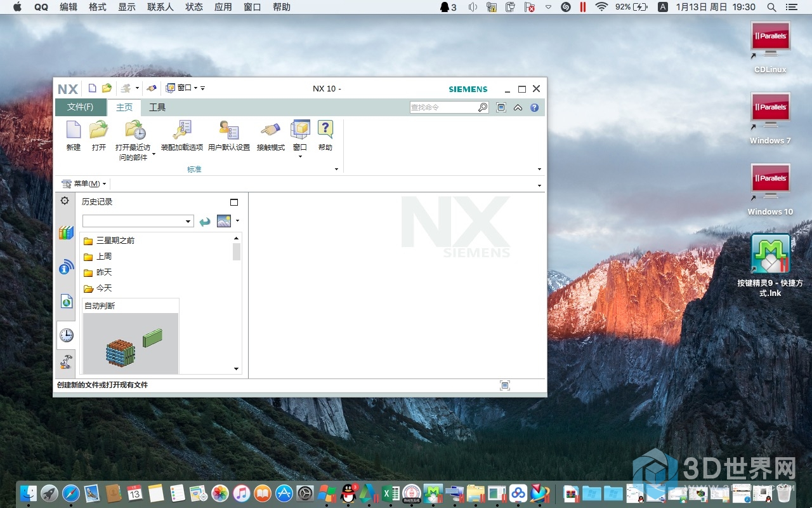This screenshot has height=508, width=812.
Task: Maximize the History (历史记录) panel
Action: click(234, 202)
